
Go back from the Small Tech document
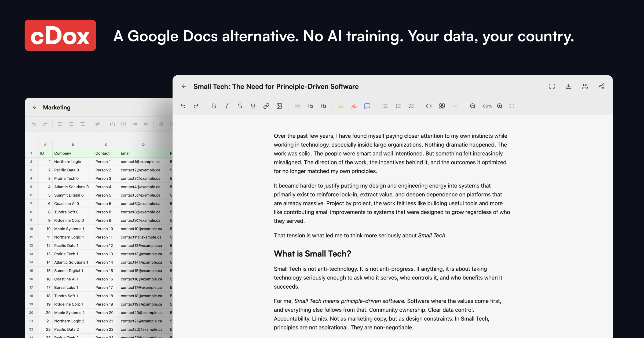(x=184, y=86)
